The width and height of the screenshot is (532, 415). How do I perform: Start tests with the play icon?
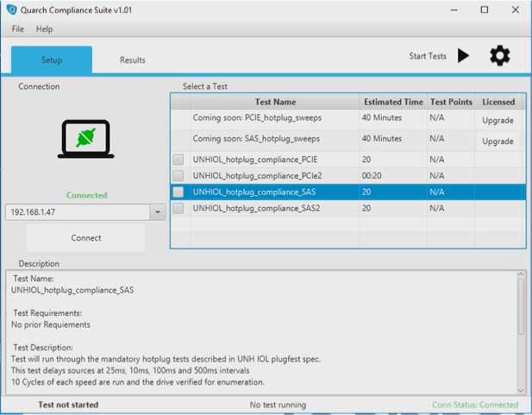click(463, 55)
